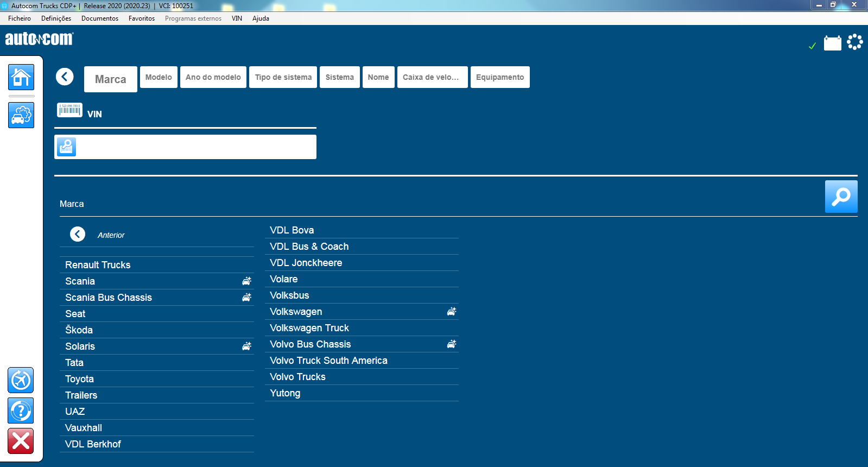Viewport: 868px width, 467px height.
Task: Click the battery status icon
Action: [832, 43]
